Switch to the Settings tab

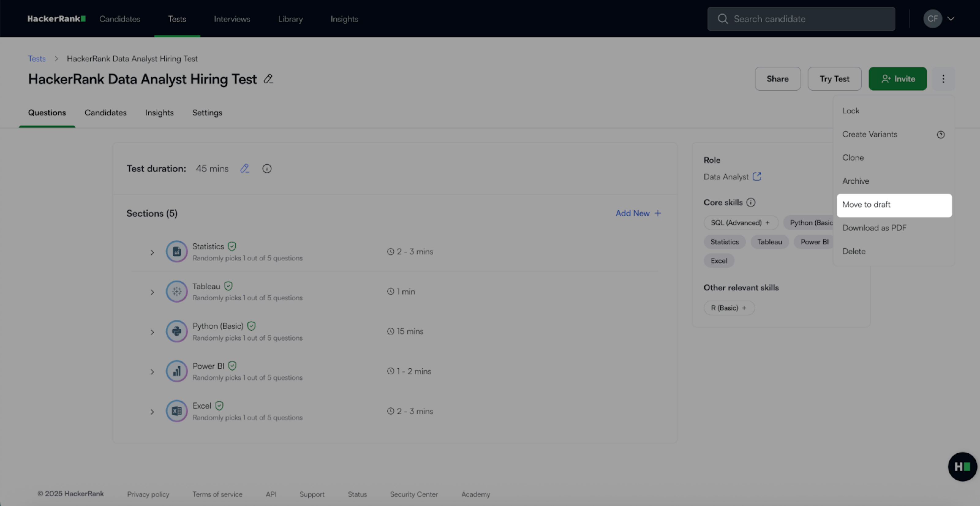[207, 113]
